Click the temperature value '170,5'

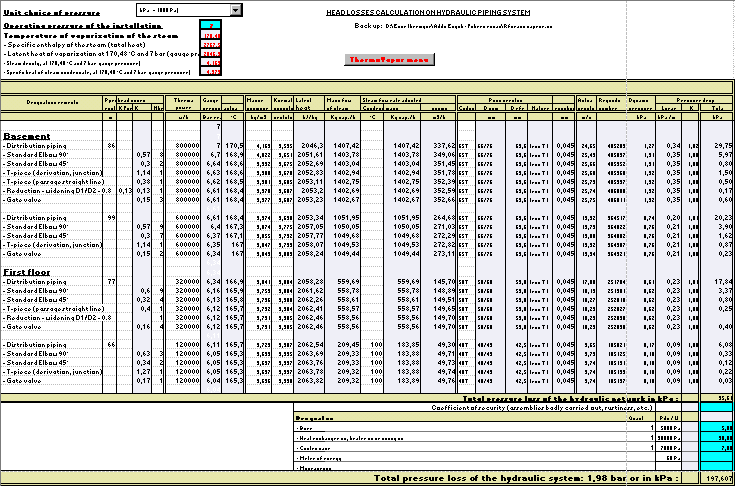pyautogui.click(x=233, y=146)
